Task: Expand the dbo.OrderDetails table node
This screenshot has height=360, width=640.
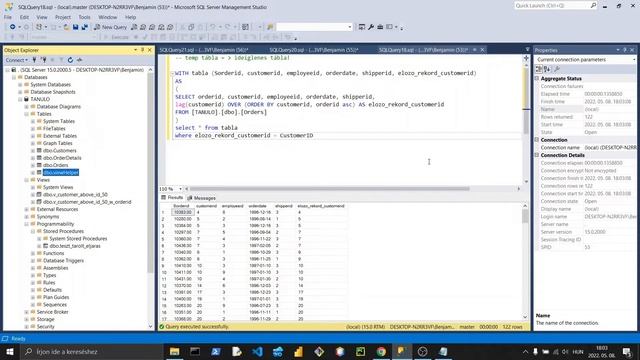Action: (33, 158)
